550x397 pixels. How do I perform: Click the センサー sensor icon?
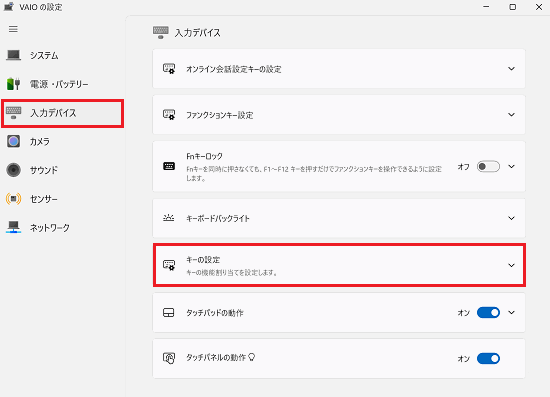13,199
